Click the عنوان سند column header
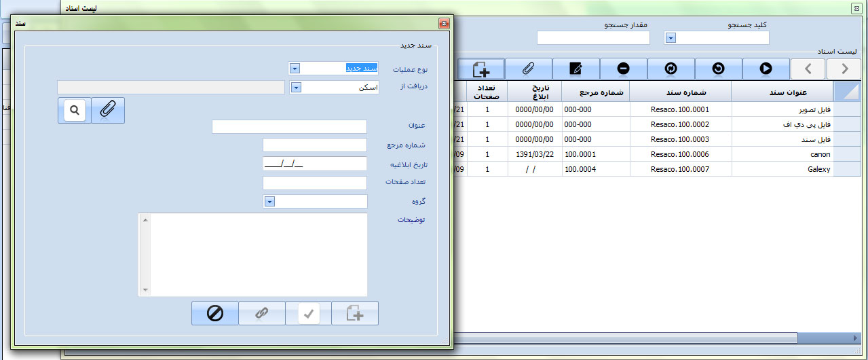The image size is (868, 360). pyautogui.click(x=782, y=93)
